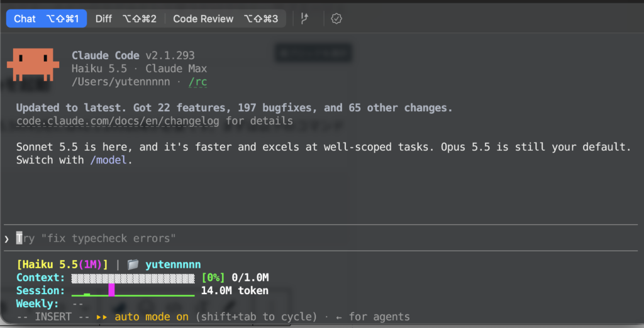644x328 pixels.
Task: Switch to the Chat tab
Action: (x=47, y=18)
